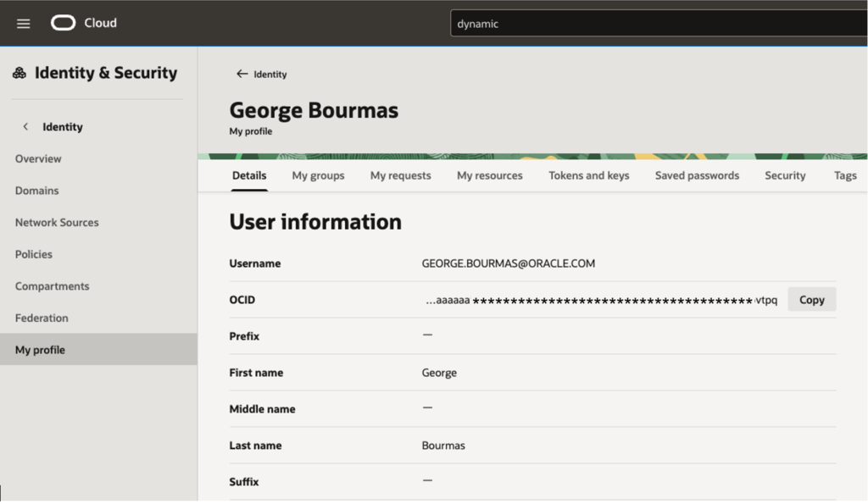Open the My requests tab
The image size is (868, 504).
coord(401,175)
